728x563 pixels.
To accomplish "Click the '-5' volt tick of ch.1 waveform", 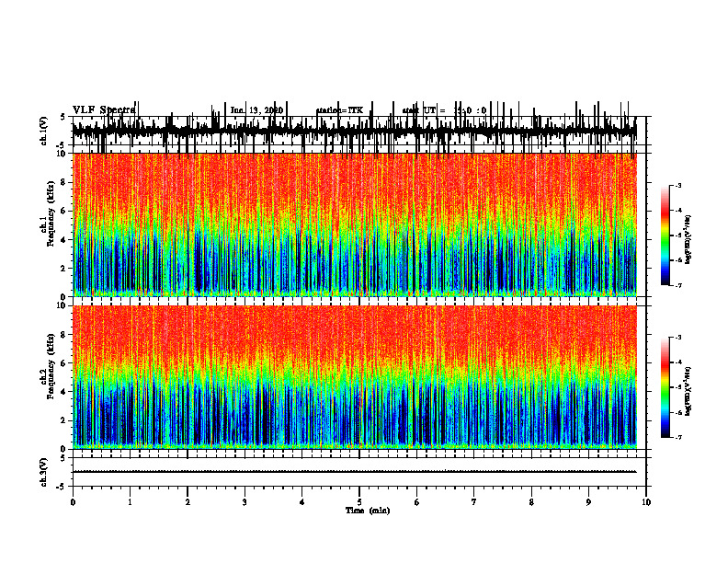I will 62,145.
